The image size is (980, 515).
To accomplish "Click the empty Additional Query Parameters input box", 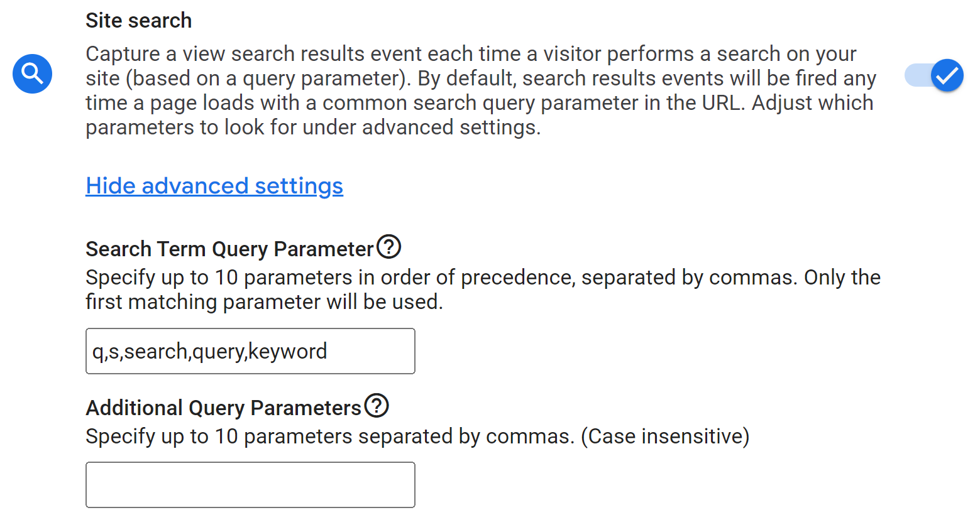I will (x=250, y=484).
